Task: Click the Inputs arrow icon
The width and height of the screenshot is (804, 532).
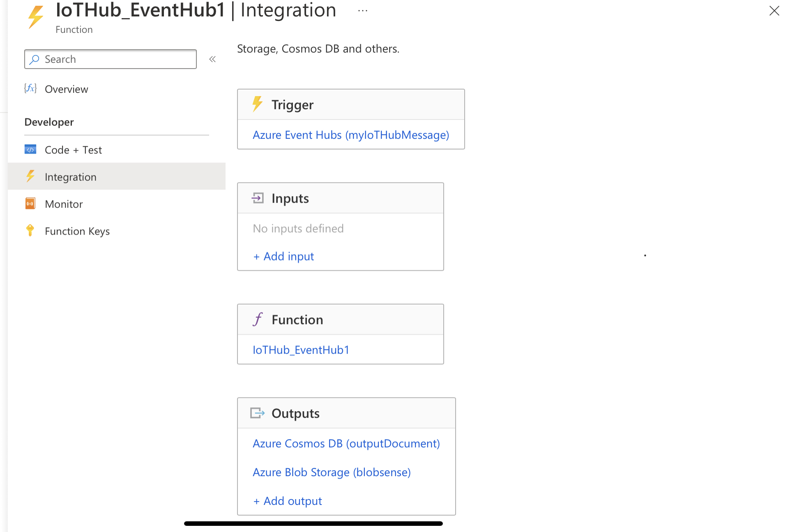Action: 258,198
